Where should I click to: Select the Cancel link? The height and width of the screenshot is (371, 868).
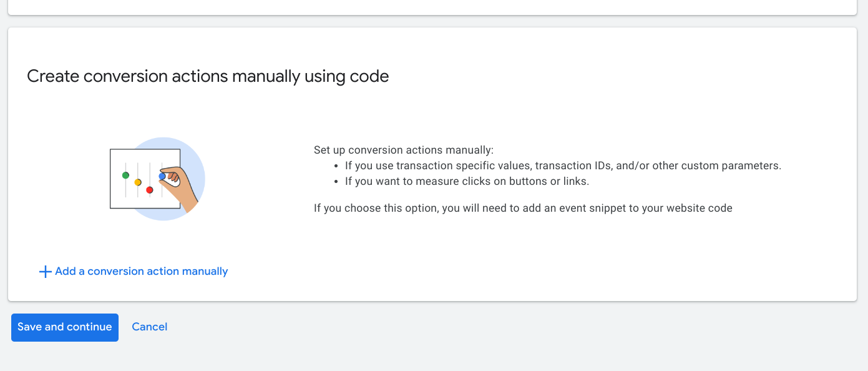point(150,327)
